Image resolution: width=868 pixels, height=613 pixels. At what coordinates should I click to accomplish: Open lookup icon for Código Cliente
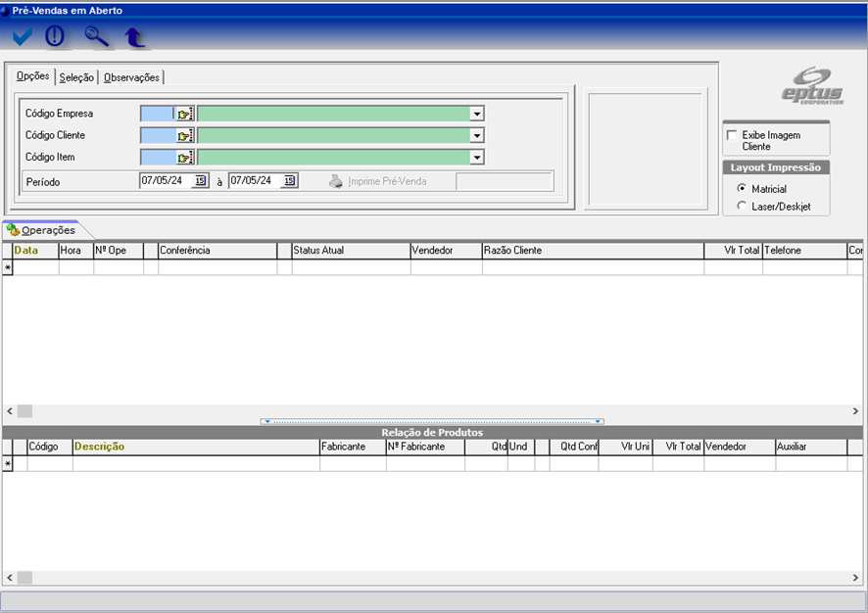(184, 135)
